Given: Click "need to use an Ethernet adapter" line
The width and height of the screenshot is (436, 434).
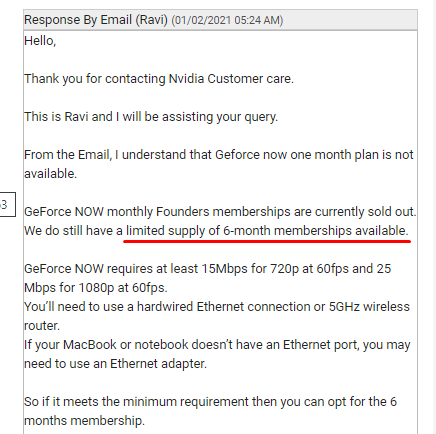Looking at the screenshot, I should click(115, 364).
